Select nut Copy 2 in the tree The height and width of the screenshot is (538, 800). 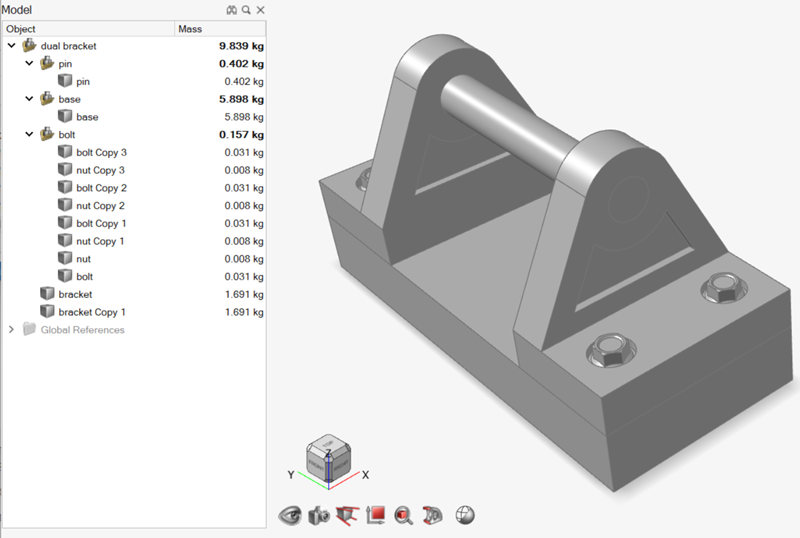(100, 205)
